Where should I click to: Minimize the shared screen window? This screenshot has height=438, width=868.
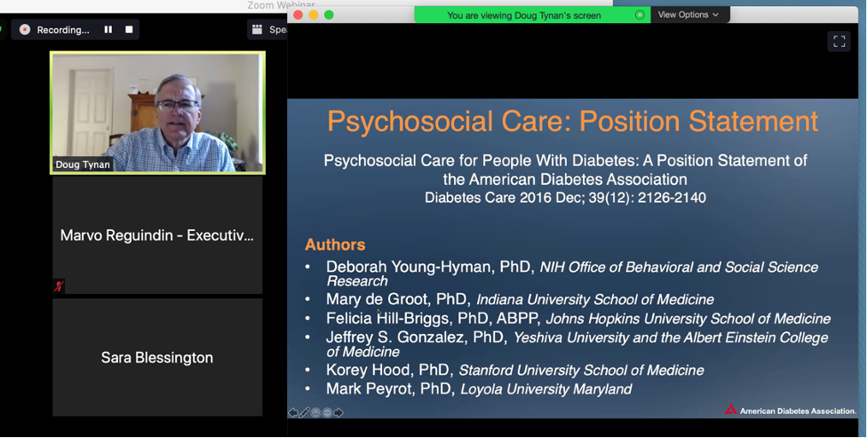(x=314, y=15)
